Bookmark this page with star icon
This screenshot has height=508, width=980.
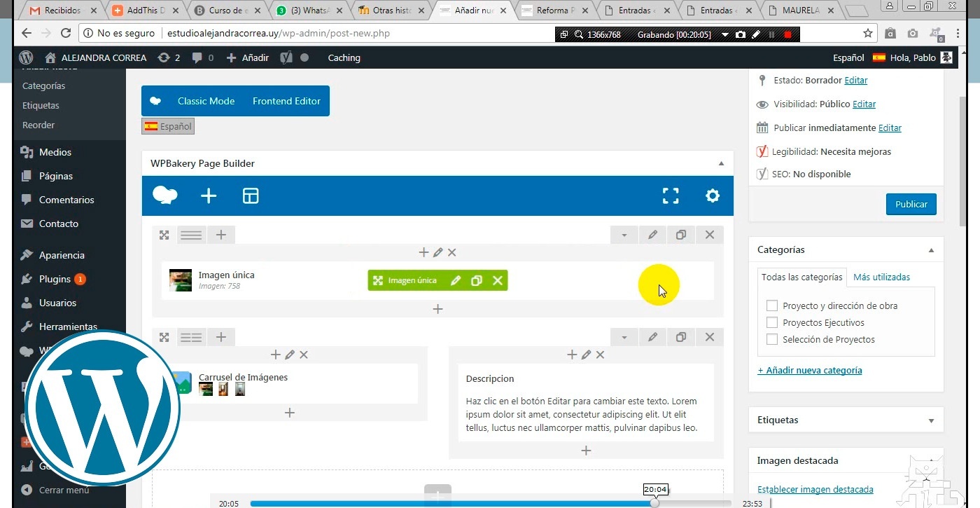click(x=868, y=33)
